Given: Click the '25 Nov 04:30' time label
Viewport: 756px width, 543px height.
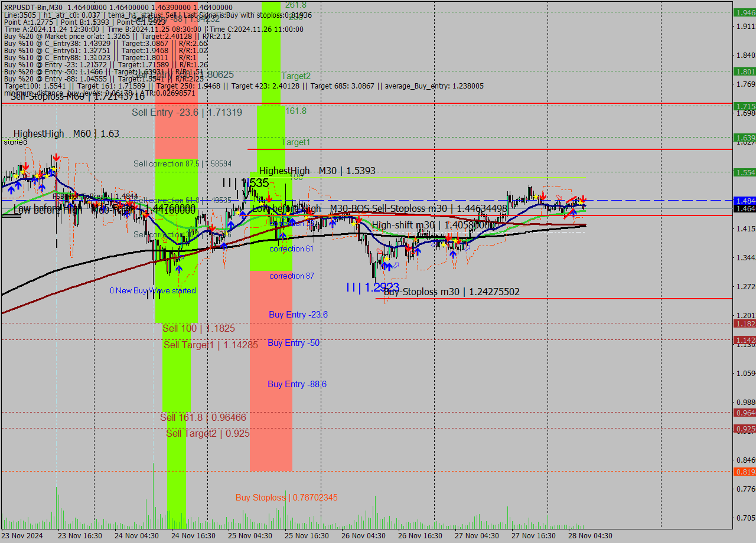Looking at the screenshot, I should pos(250,536).
